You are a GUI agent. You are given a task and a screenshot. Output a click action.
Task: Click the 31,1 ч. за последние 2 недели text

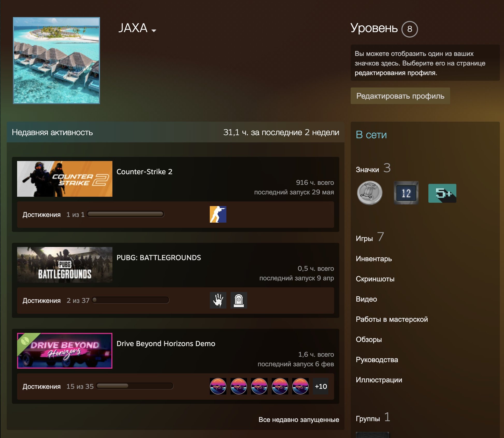(281, 132)
